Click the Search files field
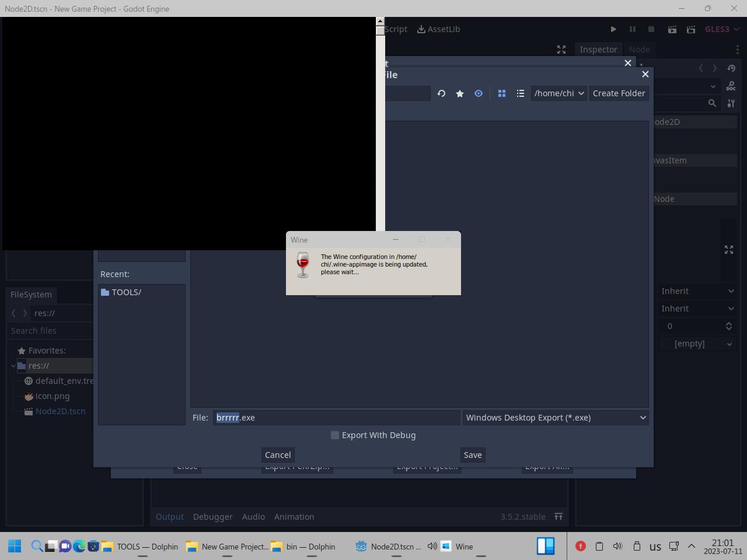Image resolution: width=747 pixels, height=560 pixels. point(51,331)
